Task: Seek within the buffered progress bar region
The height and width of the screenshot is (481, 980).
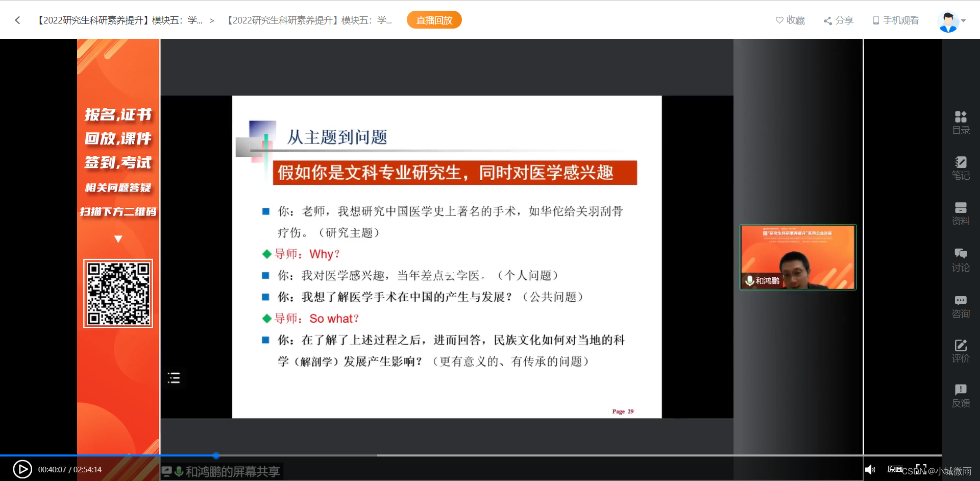Action: click(297, 455)
